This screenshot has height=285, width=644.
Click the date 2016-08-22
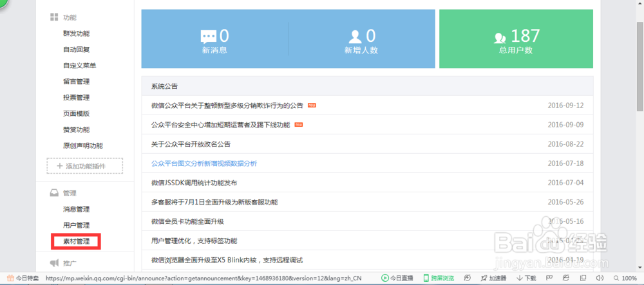click(565, 144)
